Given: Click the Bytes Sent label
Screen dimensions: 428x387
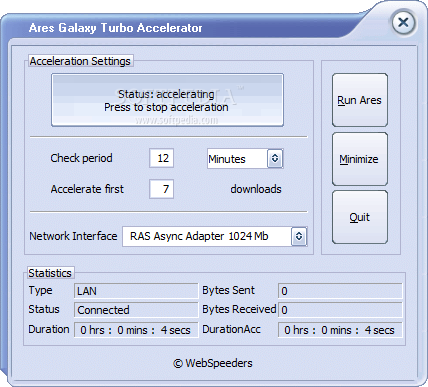Looking at the screenshot, I should point(228,290).
